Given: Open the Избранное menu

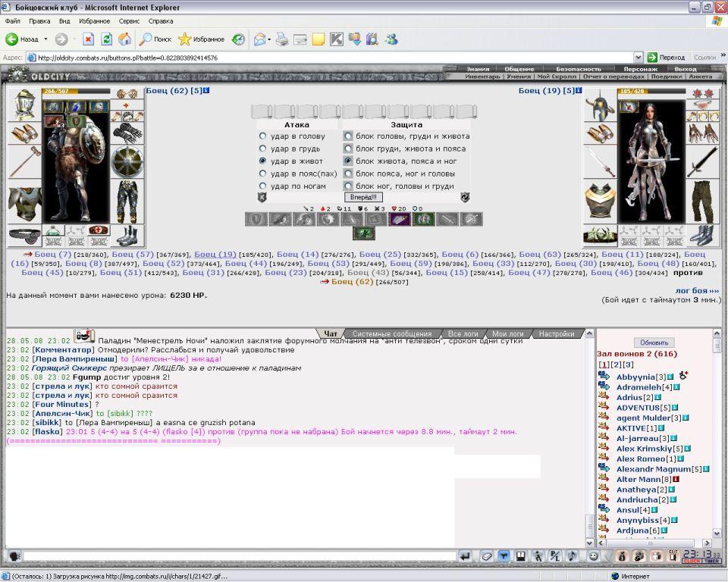Looking at the screenshot, I should tap(94, 21).
